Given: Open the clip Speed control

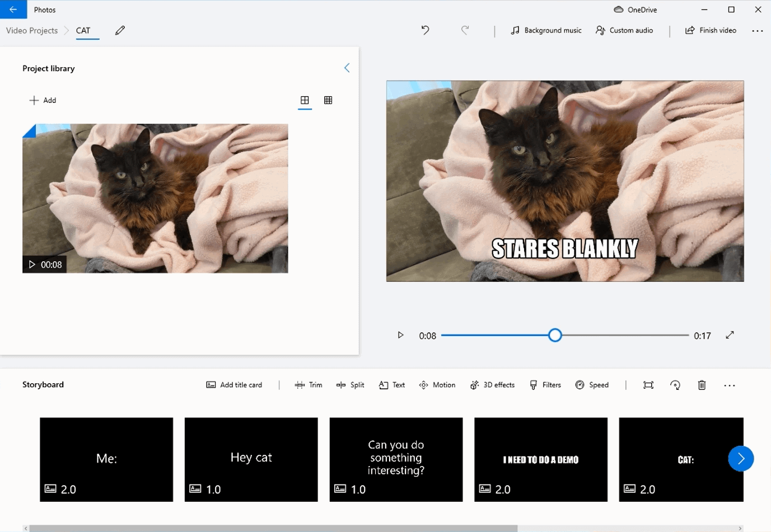Looking at the screenshot, I should click(592, 385).
